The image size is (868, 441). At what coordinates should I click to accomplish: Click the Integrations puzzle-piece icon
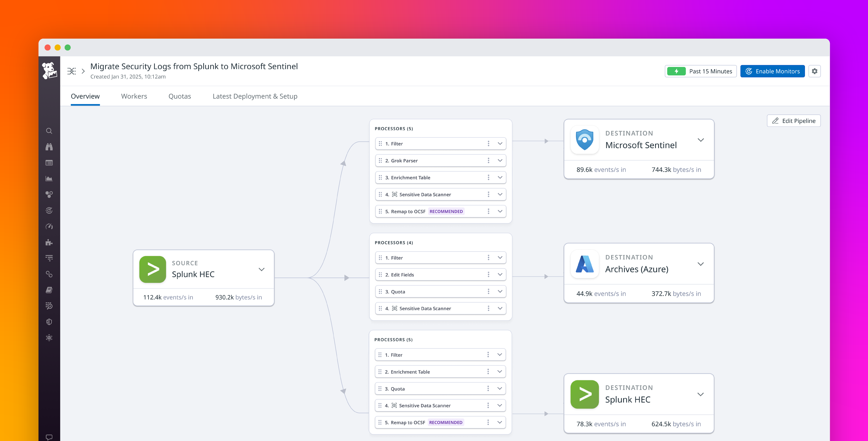(x=49, y=242)
